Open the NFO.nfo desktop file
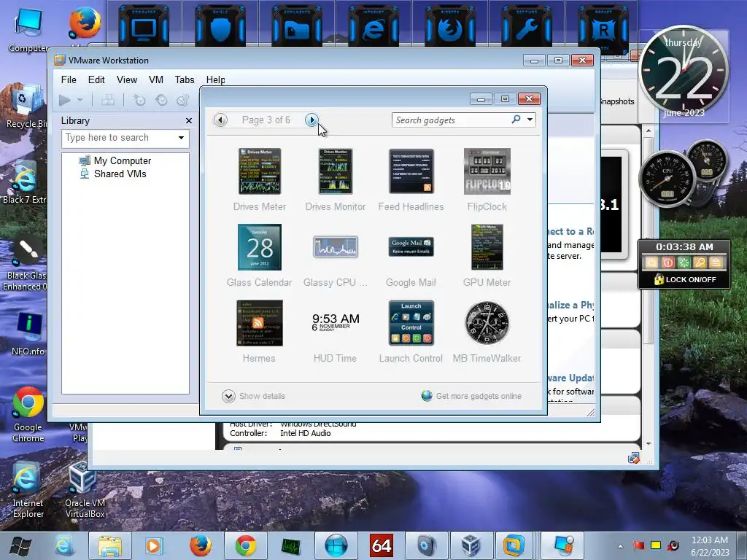Image resolution: width=747 pixels, height=560 pixels. (28, 334)
